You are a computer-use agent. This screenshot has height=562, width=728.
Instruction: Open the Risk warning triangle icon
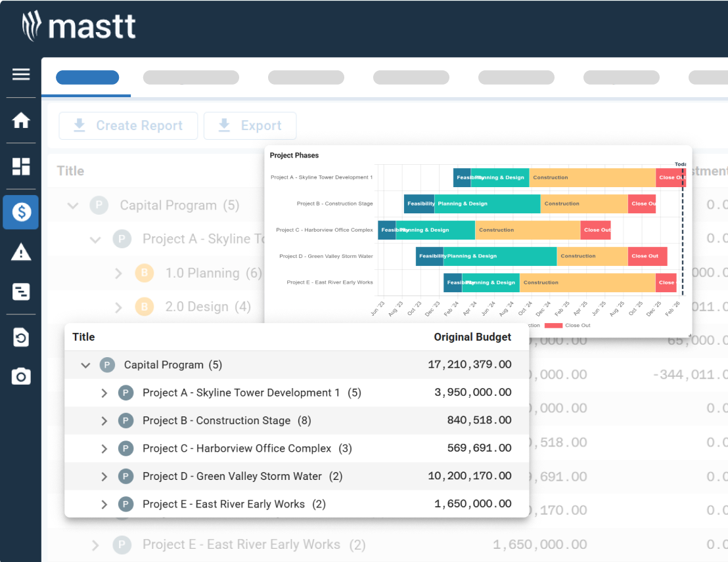pos(20,251)
